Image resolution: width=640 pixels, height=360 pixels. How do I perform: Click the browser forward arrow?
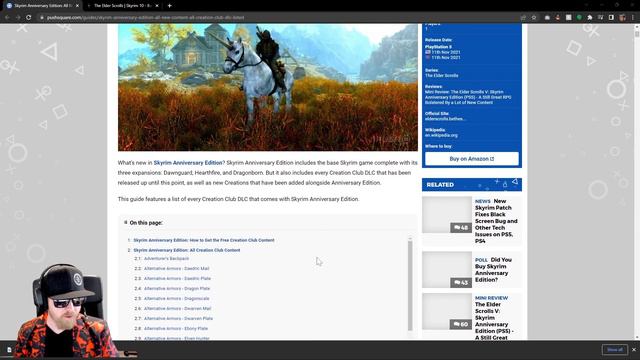(x=18, y=18)
